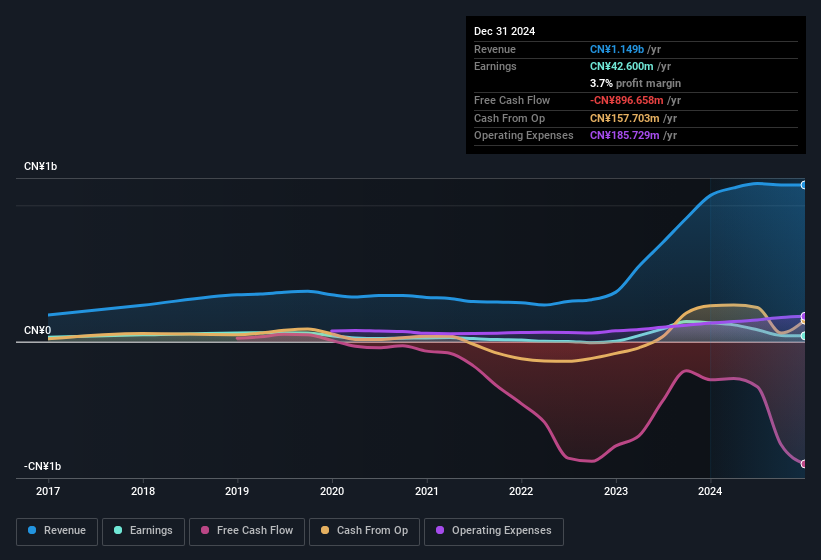Click the CN¥185.729m operating expenses value

pos(624,135)
